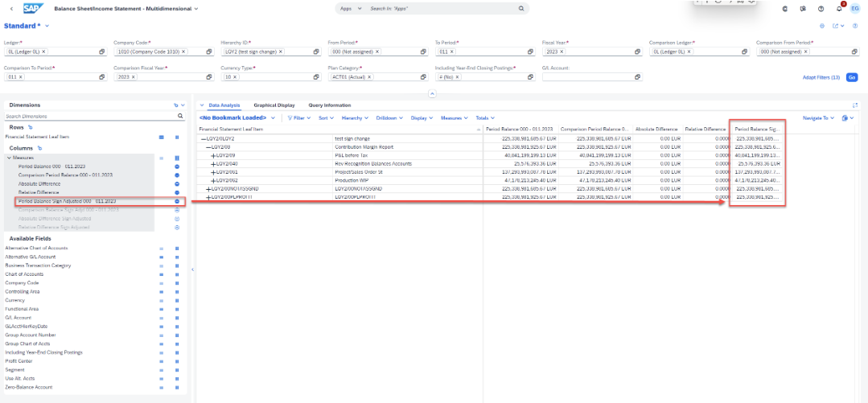Open the Drilldown menu
Viewport: 868px width, 403px height.
point(389,118)
